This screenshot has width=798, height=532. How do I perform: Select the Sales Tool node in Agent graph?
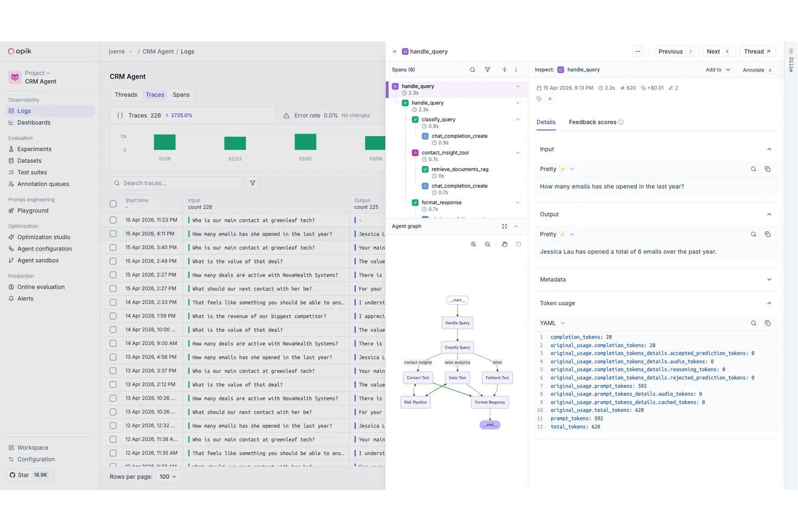pos(457,378)
